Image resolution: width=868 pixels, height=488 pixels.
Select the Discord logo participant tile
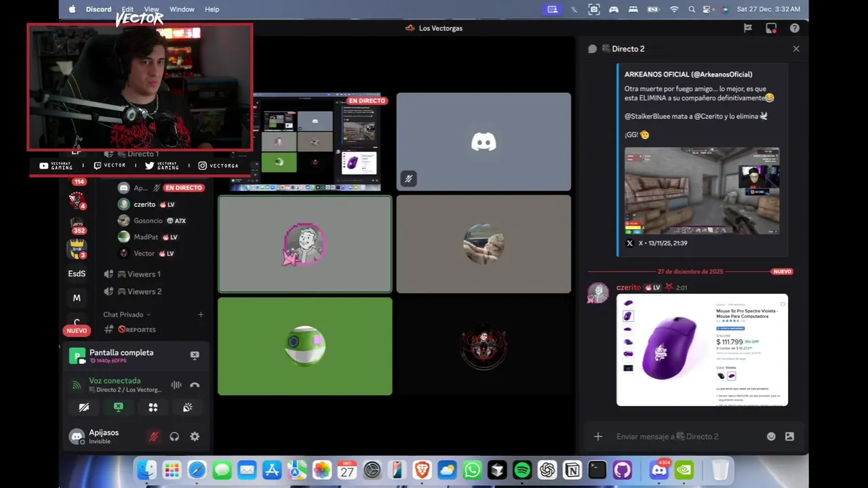[484, 142]
